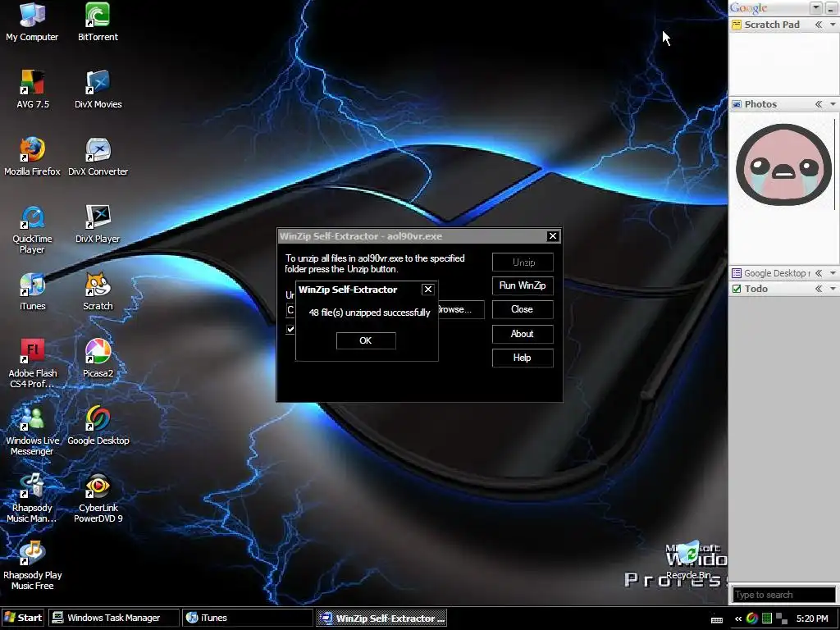840x630 pixels.
Task: Click Close button in self-extractor window
Action: point(523,309)
